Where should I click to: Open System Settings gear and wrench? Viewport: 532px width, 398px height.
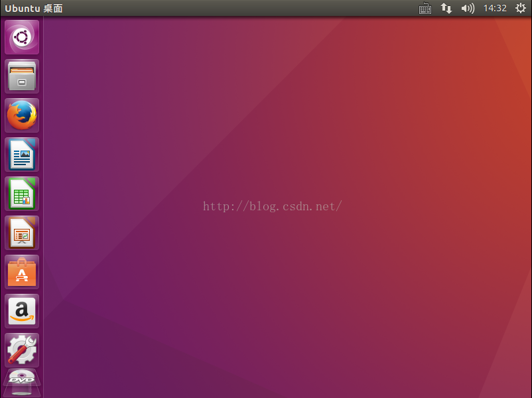click(x=22, y=350)
